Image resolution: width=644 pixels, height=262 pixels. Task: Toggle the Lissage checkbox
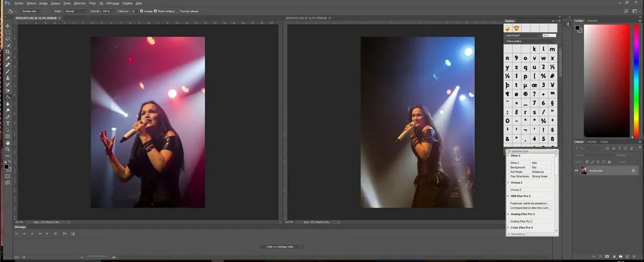142,11
